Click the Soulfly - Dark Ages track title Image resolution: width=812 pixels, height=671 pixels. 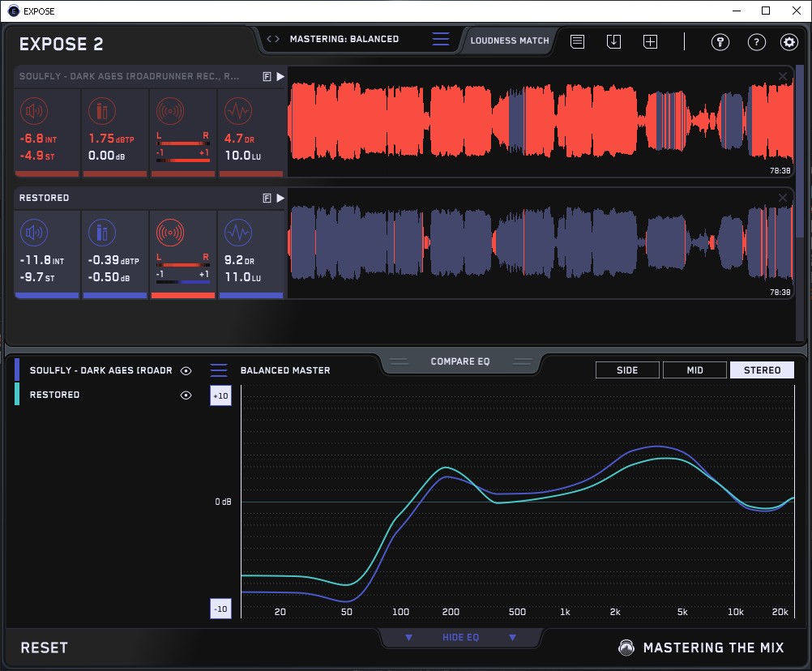(x=129, y=76)
